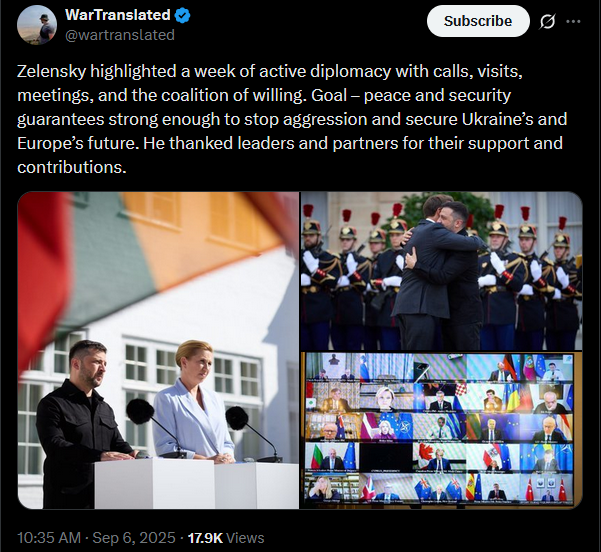
Task: Open the three-dot more options menu
Action: [573, 21]
